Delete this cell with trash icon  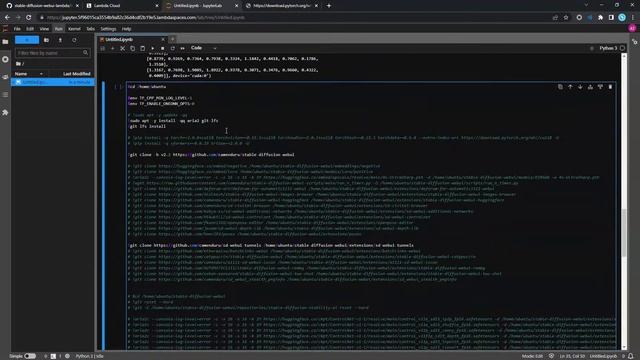[610, 87]
